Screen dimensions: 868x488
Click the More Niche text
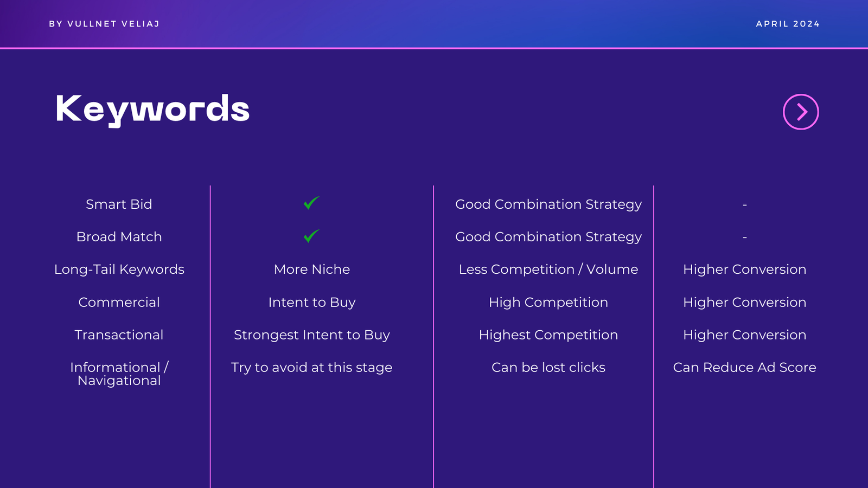tap(312, 269)
